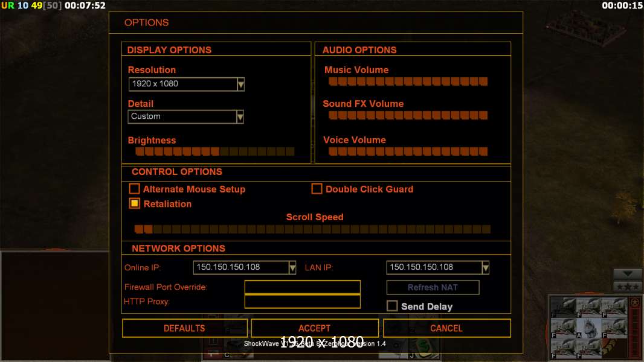
Task: Adjust the Music Volume slider
Action: [408, 81]
